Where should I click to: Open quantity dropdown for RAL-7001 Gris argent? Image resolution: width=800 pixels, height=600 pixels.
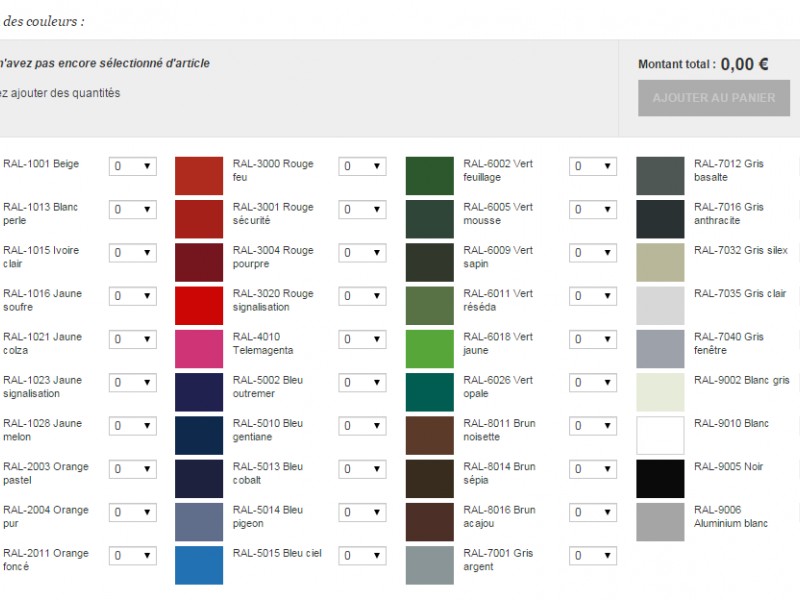coord(593,556)
